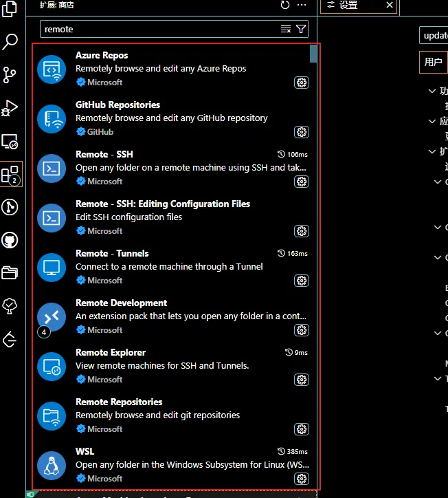Open the extensions filter menu
448x498 pixels.
coord(301,29)
